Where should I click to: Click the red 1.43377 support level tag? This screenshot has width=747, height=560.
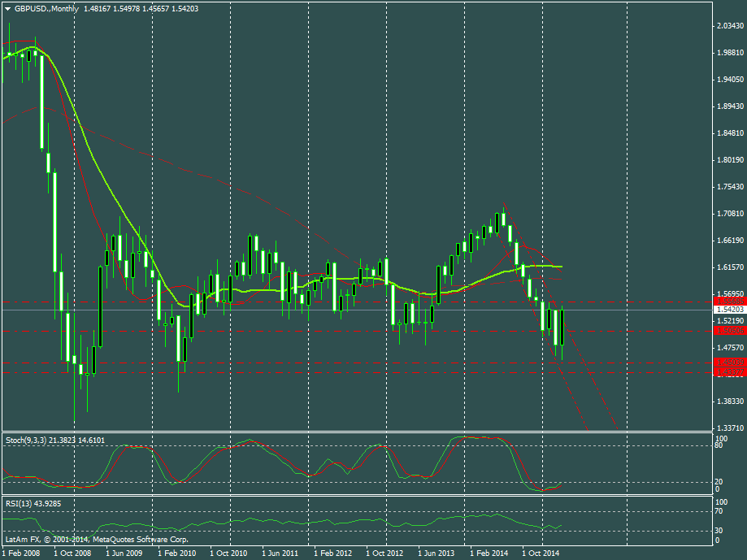click(x=728, y=372)
